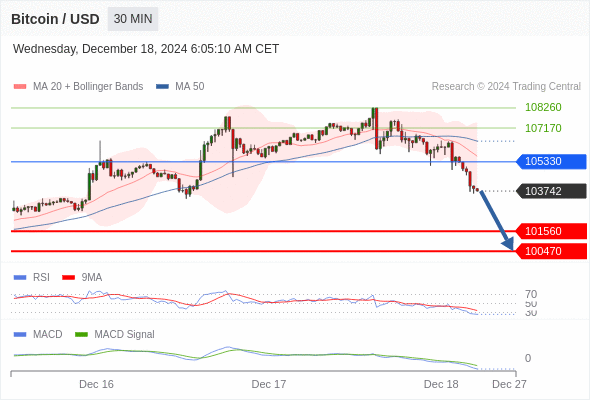Click the 9MA red legend swatch
The image size is (590, 400).
pos(68,278)
